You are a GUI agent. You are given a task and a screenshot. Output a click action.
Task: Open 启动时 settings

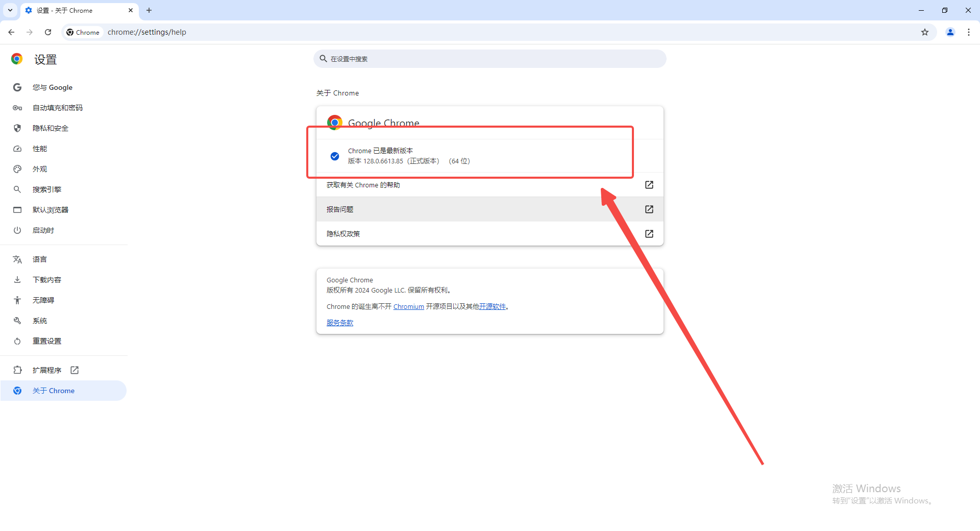tap(64, 230)
